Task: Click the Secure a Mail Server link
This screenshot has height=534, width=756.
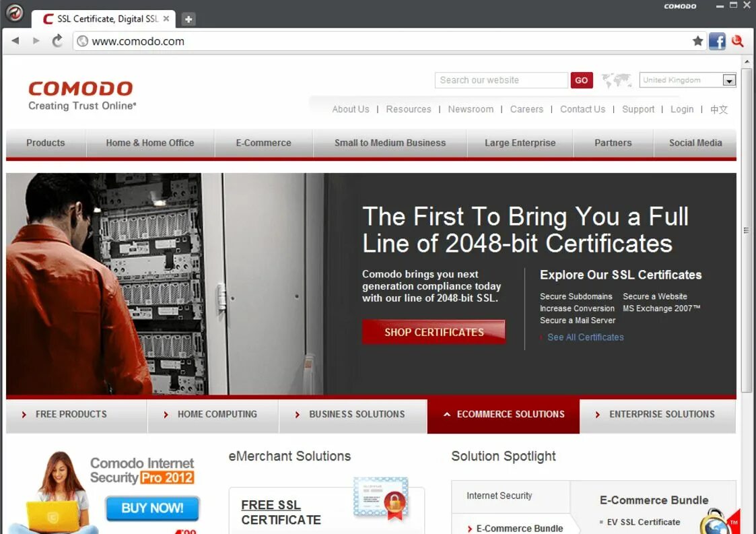Action: pos(578,321)
